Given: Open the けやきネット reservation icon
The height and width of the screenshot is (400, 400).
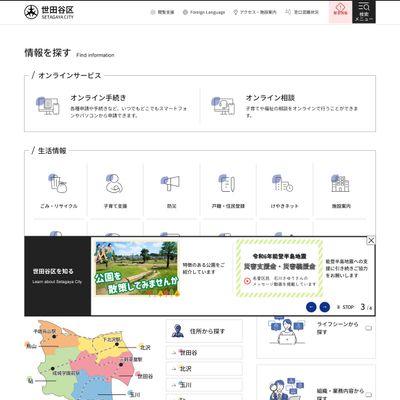Looking at the screenshot, I should [284, 184].
